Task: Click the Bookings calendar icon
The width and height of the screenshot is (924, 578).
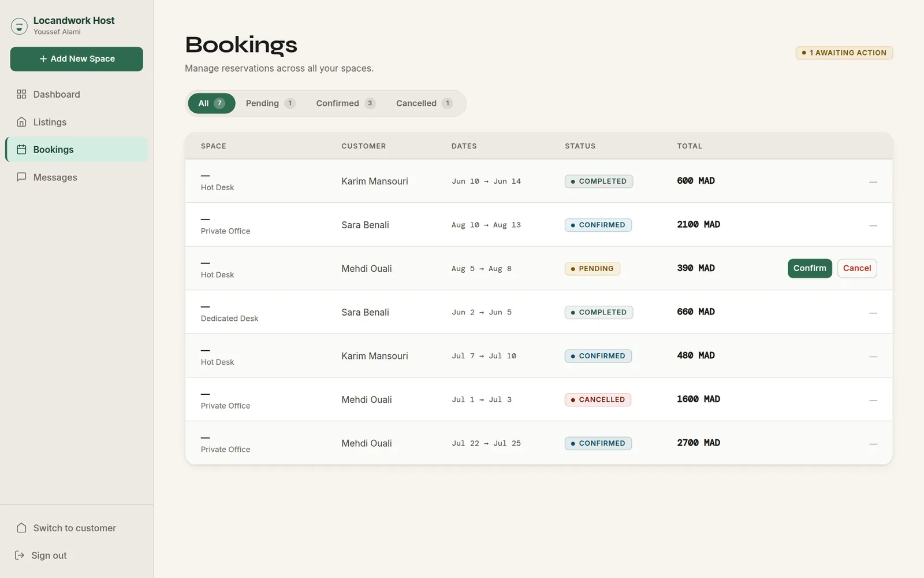Action: 21,150
